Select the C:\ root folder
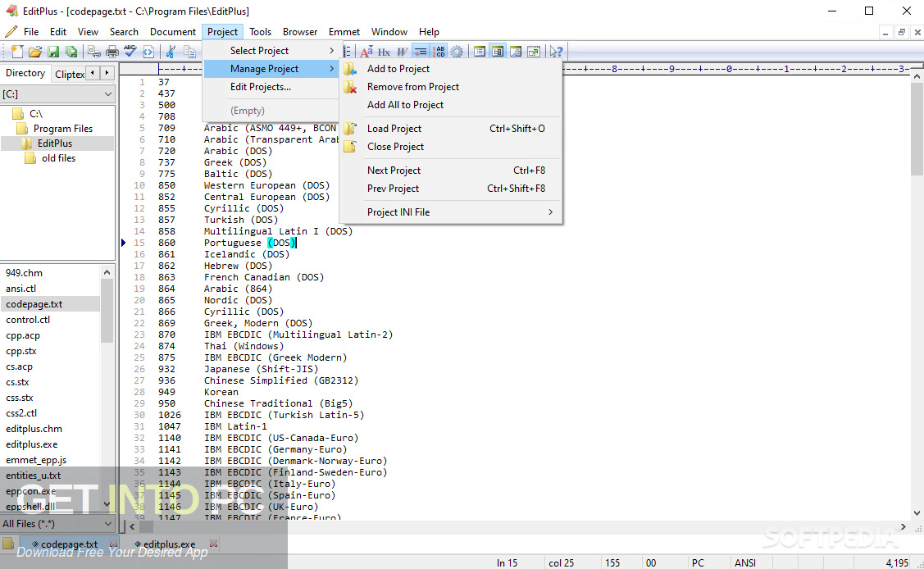This screenshot has height=569, width=924. pyautogui.click(x=36, y=114)
